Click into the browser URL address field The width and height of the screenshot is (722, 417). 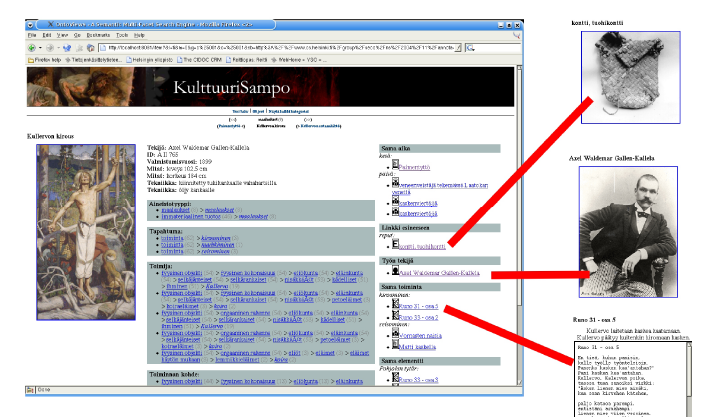point(281,47)
